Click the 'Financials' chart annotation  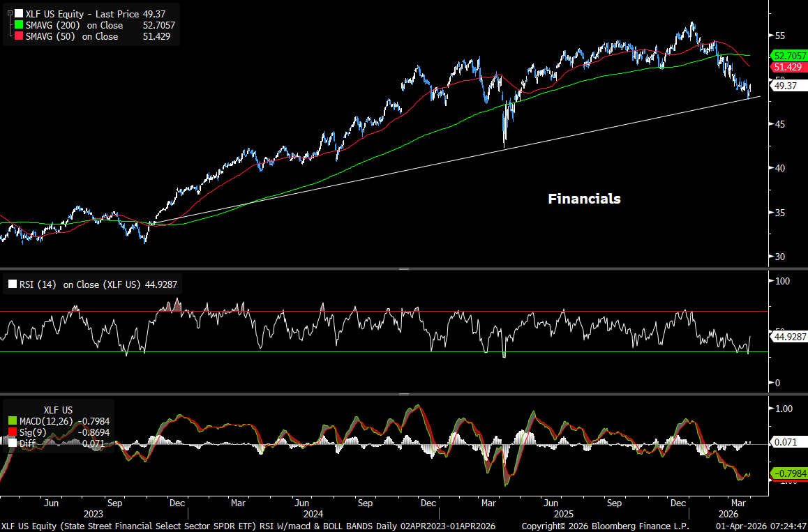[x=584, y=199]
